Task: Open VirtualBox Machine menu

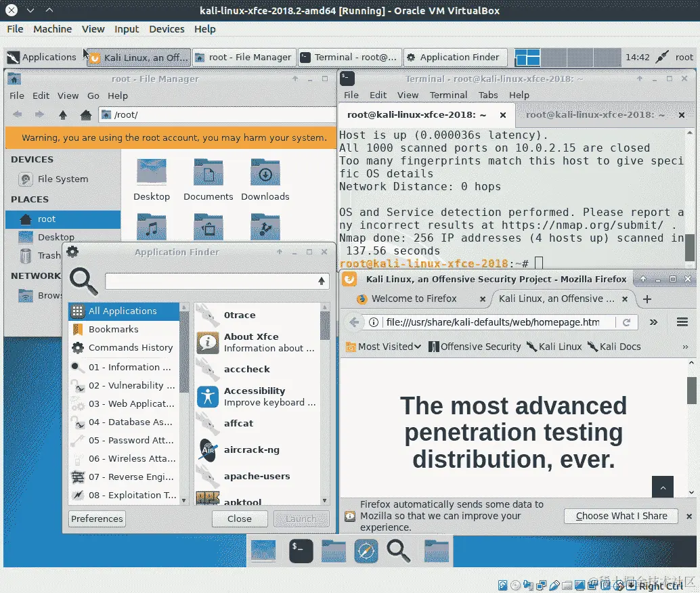Action: pos(52,29)
